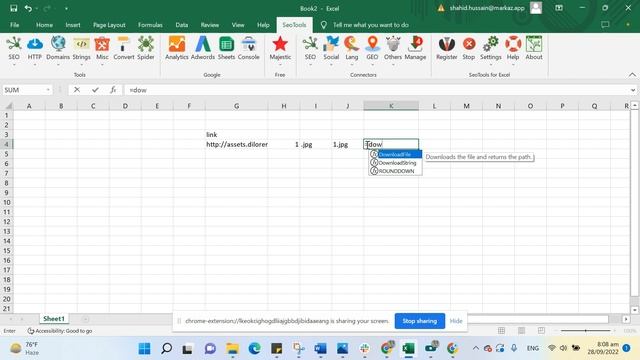The image size is (640, 360).
Task: Expand the Name Box dropdown
Action: tap(48, 90)
